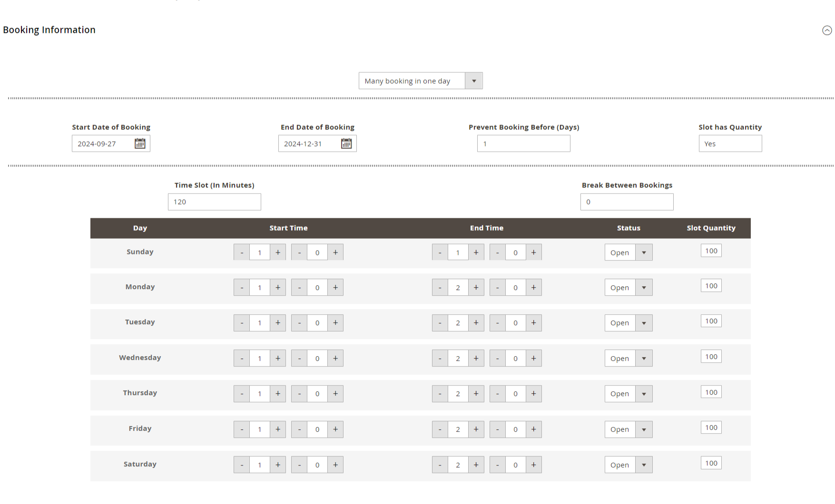835x504 pixels.
Task: Click the Slot has Quantity field
Action: [x=730, y=144]
